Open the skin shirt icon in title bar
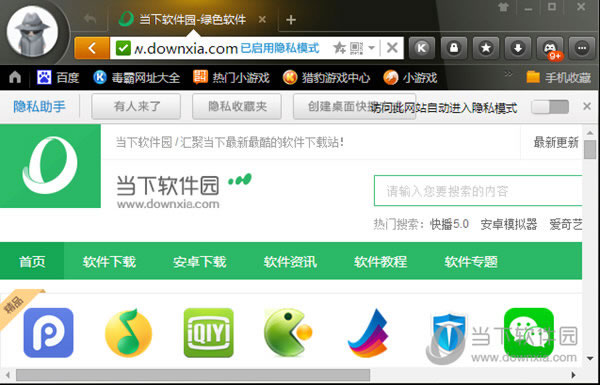This screenshot has height=385, width=600. (504, 7)
